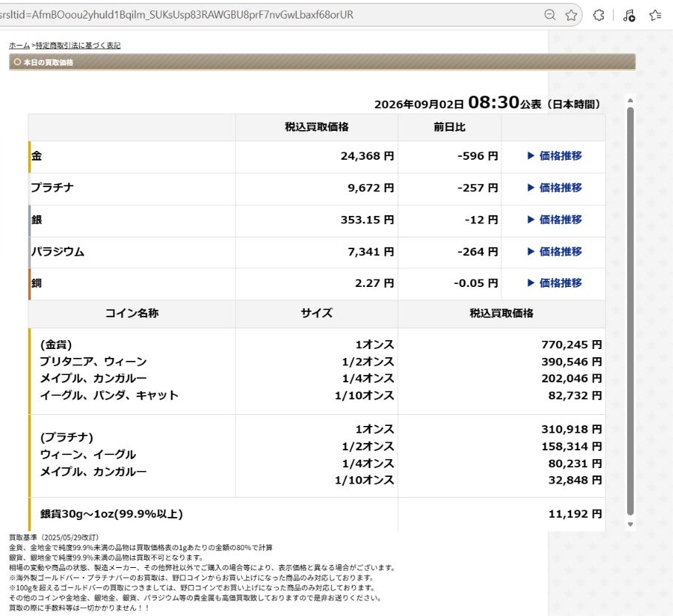Click the silver change value -12 円
This screenshot has height=616, width=673.
pos(481,220)
